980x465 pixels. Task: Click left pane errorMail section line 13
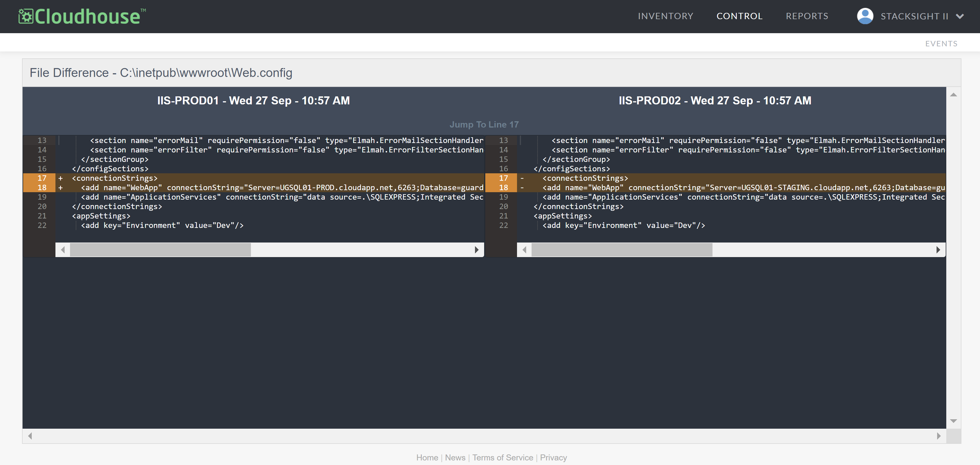[x=286, y=140]
